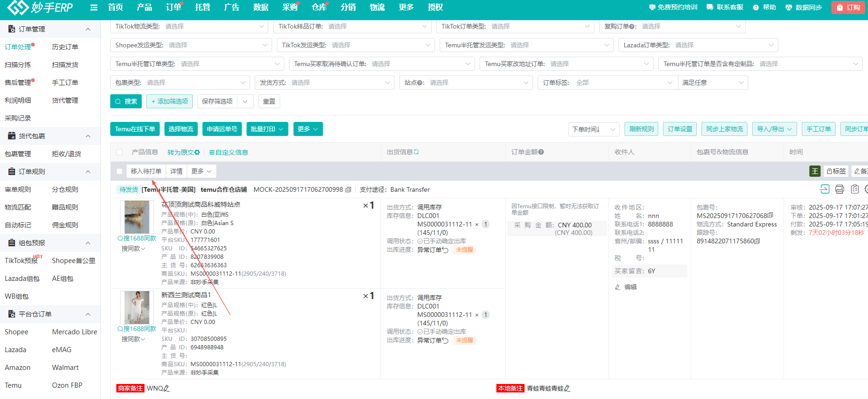
Task: Click the goose product thumbnail
Action: (x=137, y=217)
